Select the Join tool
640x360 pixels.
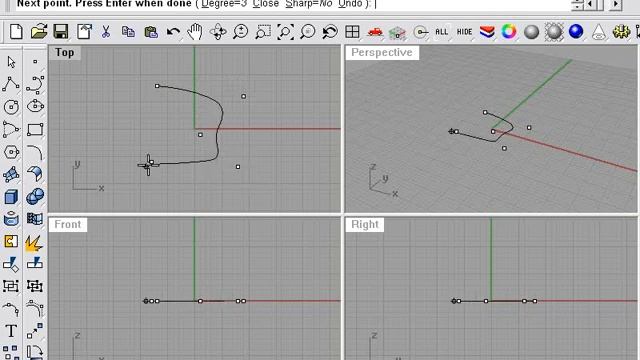point(11,241)
